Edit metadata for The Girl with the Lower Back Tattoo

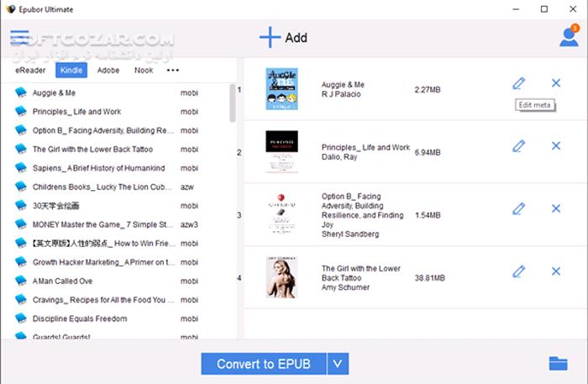(x=518, y=271)
